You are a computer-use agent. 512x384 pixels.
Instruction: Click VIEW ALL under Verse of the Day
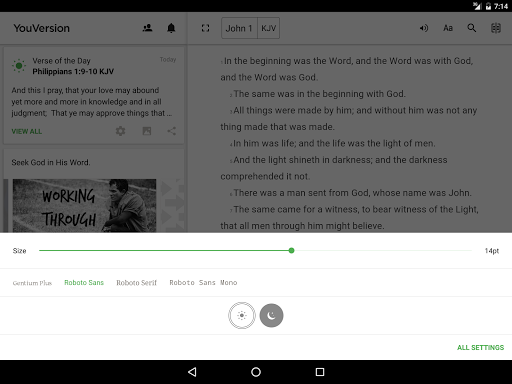pyautogui.click(x=27, y=131)
